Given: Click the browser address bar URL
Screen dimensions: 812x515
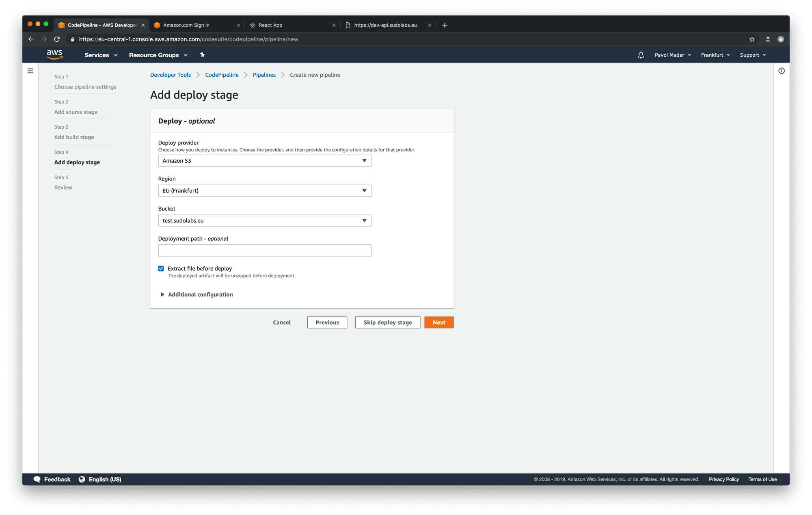Looking at the screenshot, I should point(188,39).
